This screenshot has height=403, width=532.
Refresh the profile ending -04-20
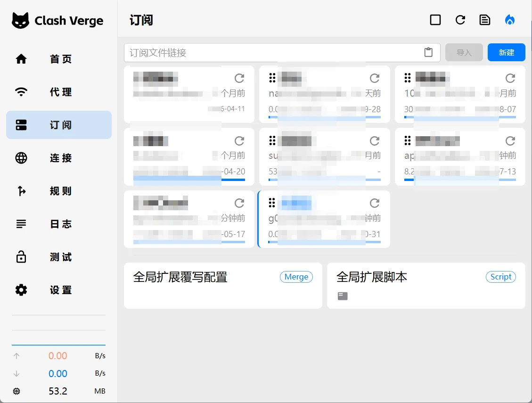tap(239, 141)
